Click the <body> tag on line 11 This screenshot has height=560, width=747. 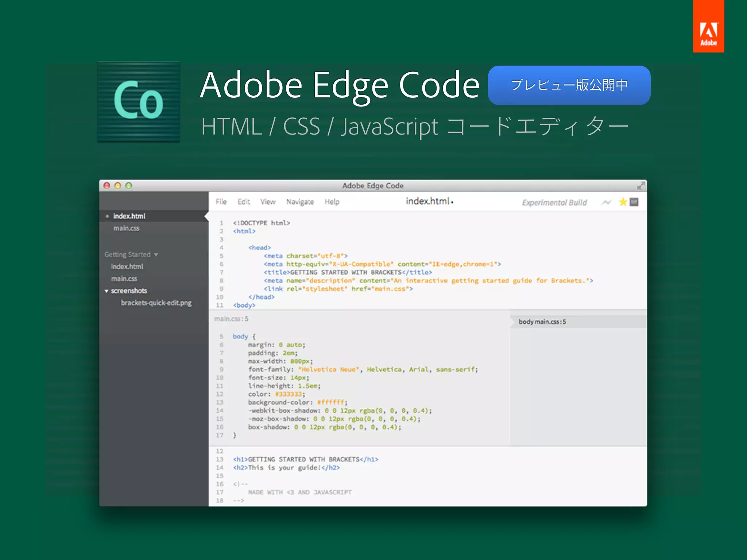[244, 305]
